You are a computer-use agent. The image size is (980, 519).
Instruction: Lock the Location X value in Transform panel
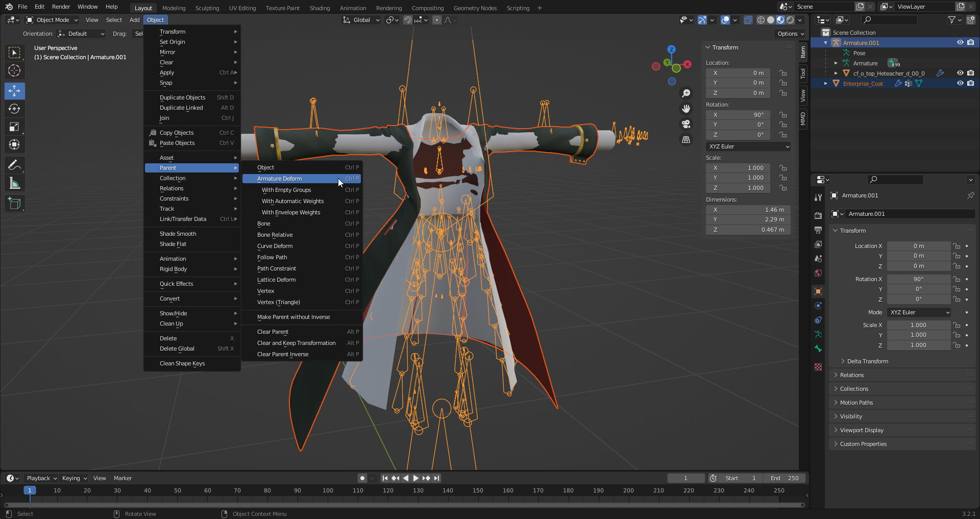pos(783,72)
